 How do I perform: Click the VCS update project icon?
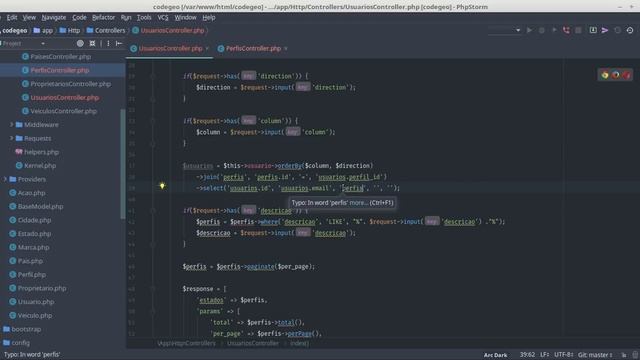593,30
